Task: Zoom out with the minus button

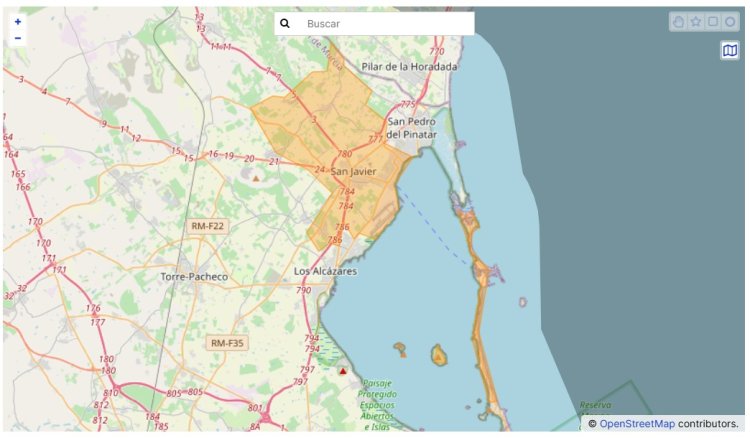Action: click(18, 38)
